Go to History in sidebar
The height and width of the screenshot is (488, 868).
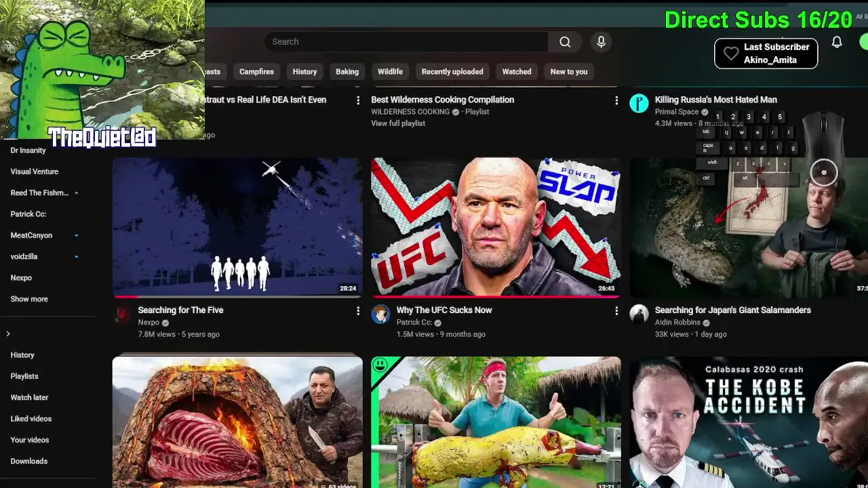click(22, 355)
